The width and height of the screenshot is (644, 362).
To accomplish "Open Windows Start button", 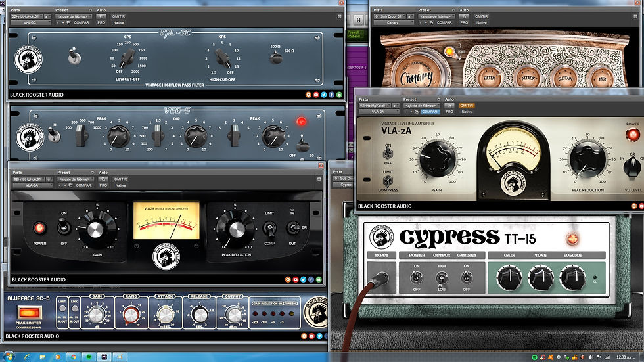I will pos(8,356).
